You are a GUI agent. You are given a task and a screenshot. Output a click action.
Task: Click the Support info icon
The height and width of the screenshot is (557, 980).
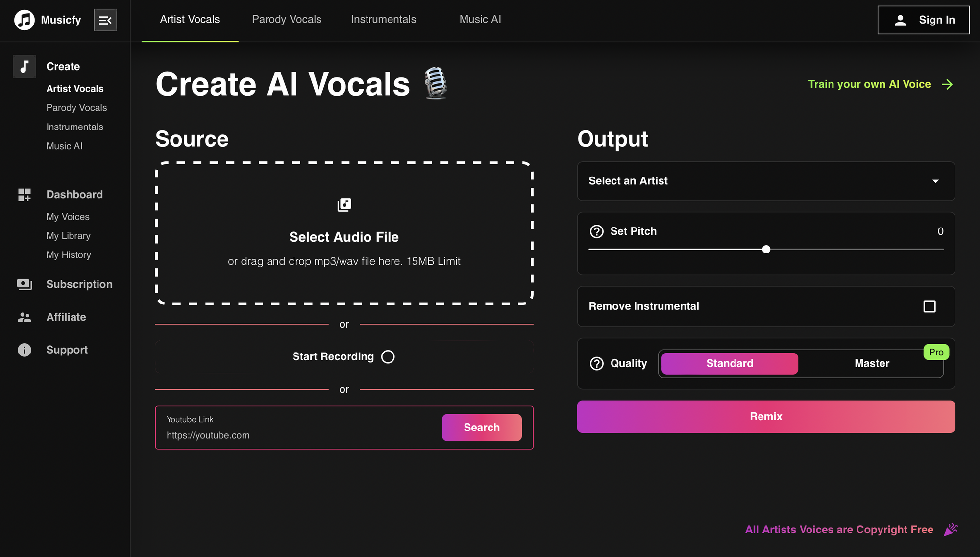[x=24, y=350]
